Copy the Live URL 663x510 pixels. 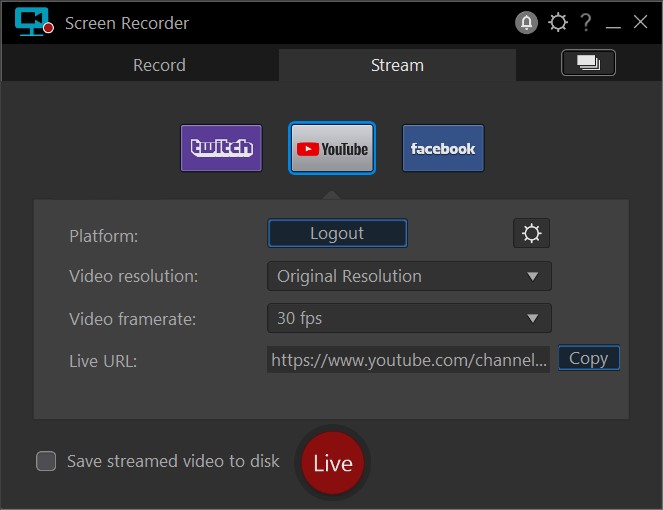pyautogui.click(x=588, y=358)
